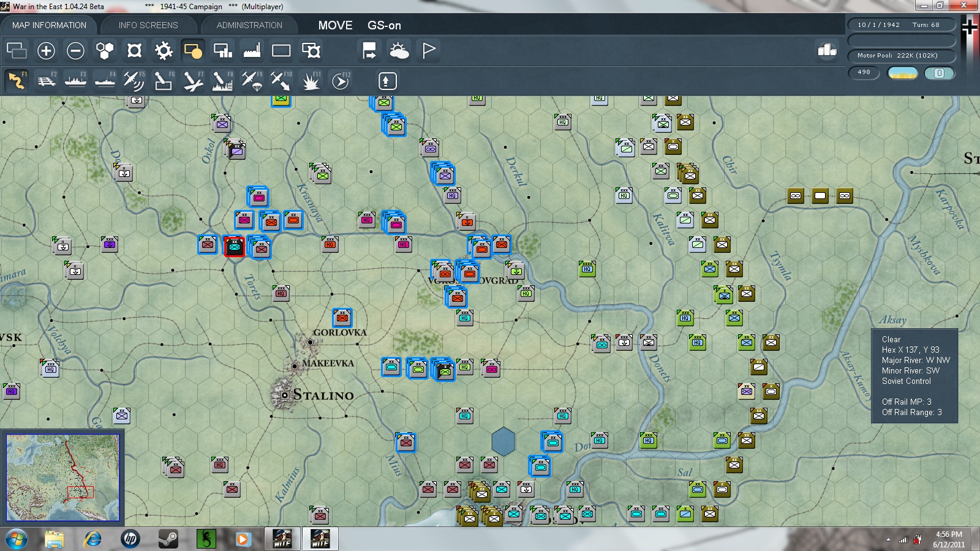980x551 pixels.
Task: Select the F5 air recon mode icon
Action: [134, 81]
